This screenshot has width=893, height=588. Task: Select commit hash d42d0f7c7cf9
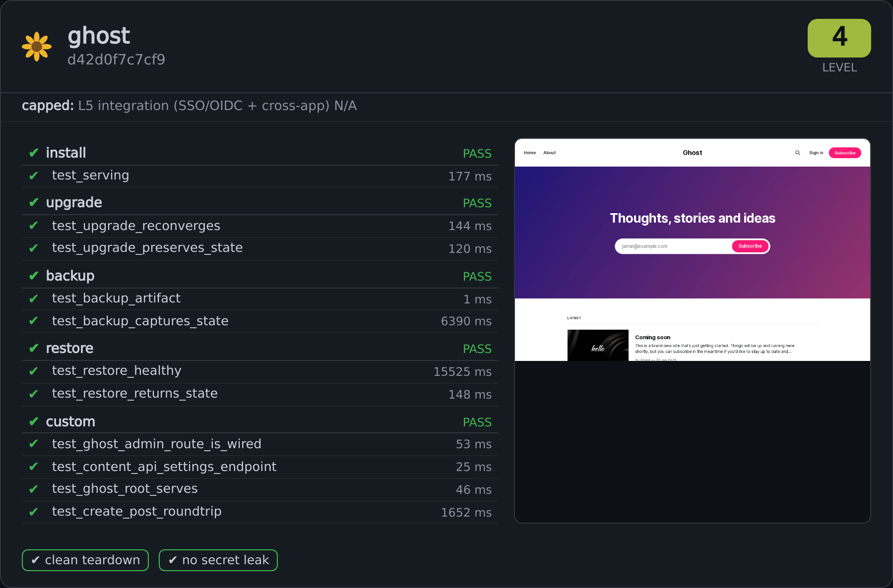[117, 59]
